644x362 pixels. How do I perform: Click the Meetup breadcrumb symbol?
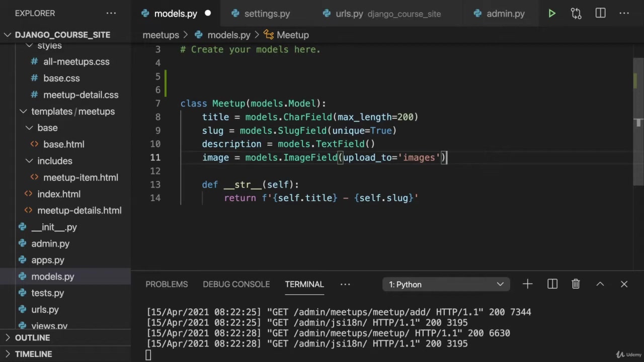click(292, 35)
